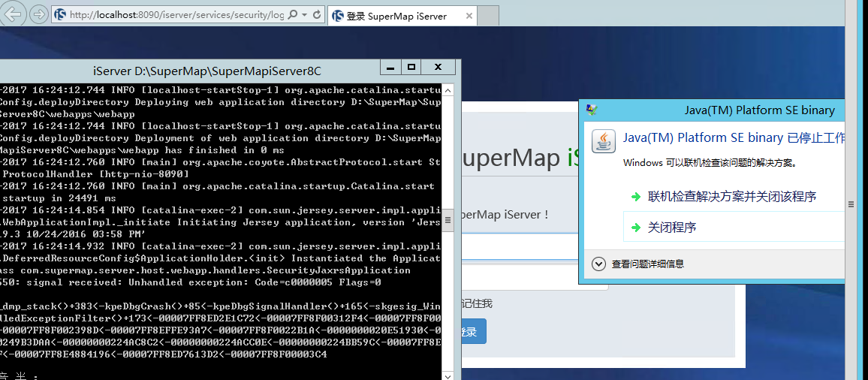
Task: Click the console scrollbar up arrow
Action: tap(448, 90)
